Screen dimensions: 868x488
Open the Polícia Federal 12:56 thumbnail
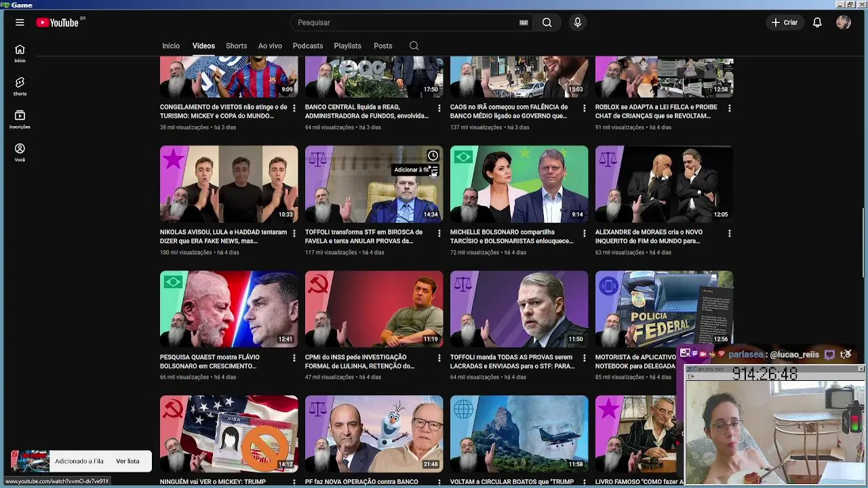(x=664, y=309)
